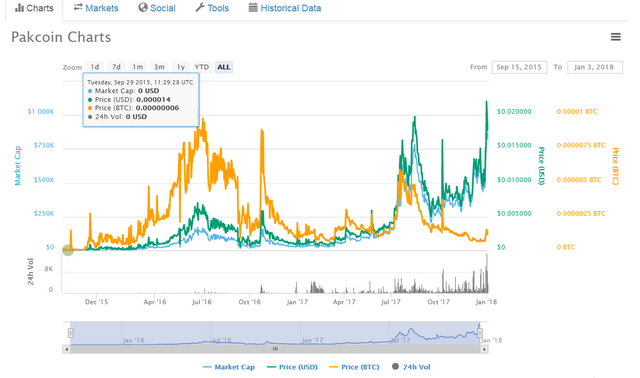Click the '$1 000K' market cap axis label
640x378 pixels.
41,111
